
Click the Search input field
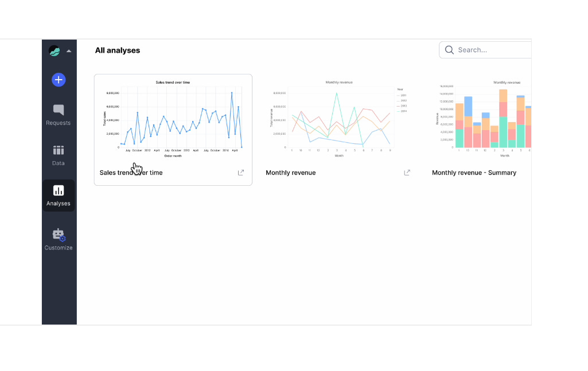pyautogui.click(x=485, y=50)
